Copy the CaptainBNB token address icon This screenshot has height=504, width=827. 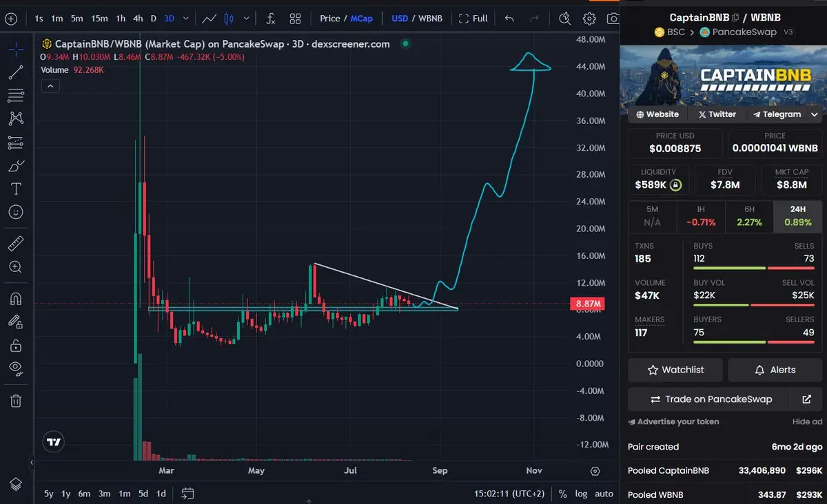[x=735, y=17]
